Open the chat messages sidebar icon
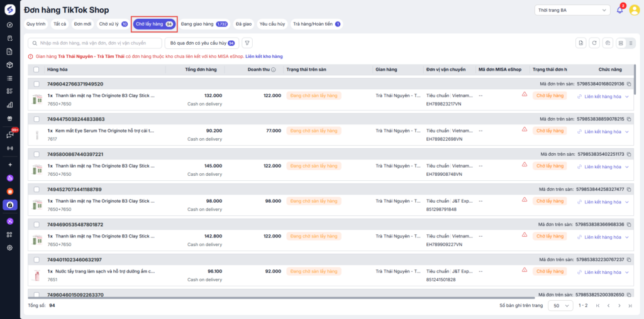This screenshot has height=319, width=644. pos(10,134)
